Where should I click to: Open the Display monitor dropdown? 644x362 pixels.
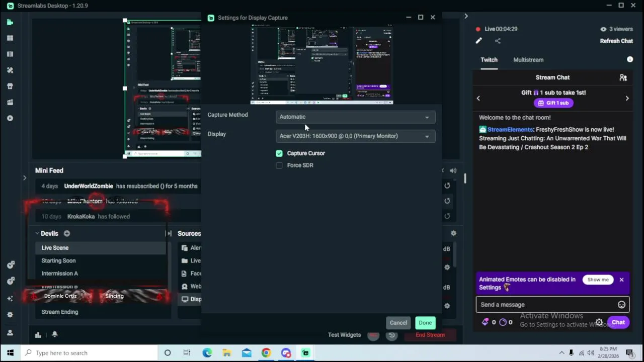point(355,136)
